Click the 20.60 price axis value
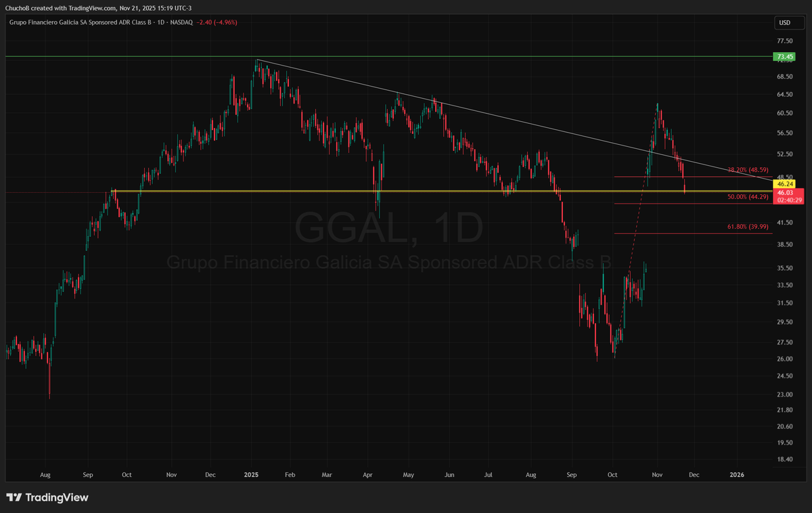This screenshot has height=513, width=812. click(x=786, y=426)
